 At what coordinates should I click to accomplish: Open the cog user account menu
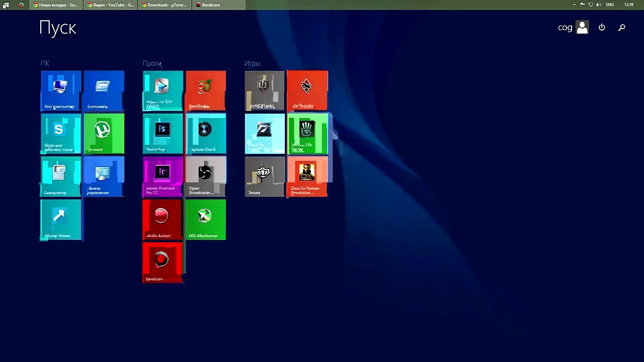click(573, 28)
